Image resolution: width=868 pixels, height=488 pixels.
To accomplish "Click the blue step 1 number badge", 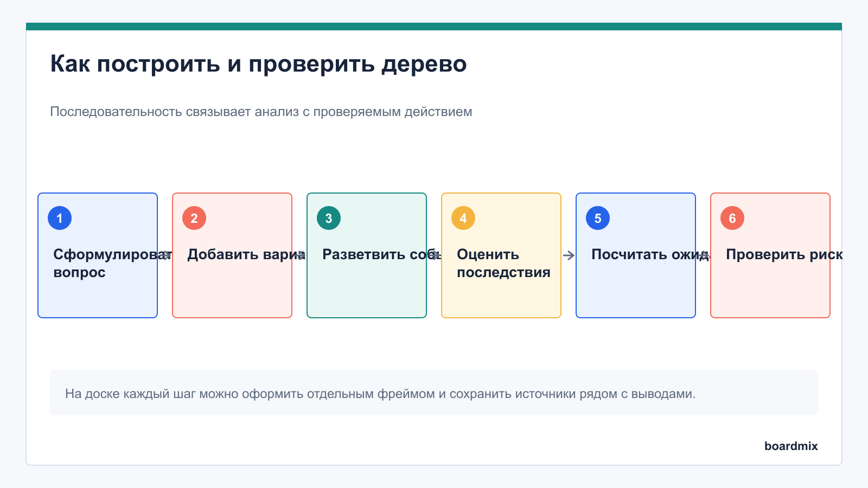I will (x=60, y=218).
